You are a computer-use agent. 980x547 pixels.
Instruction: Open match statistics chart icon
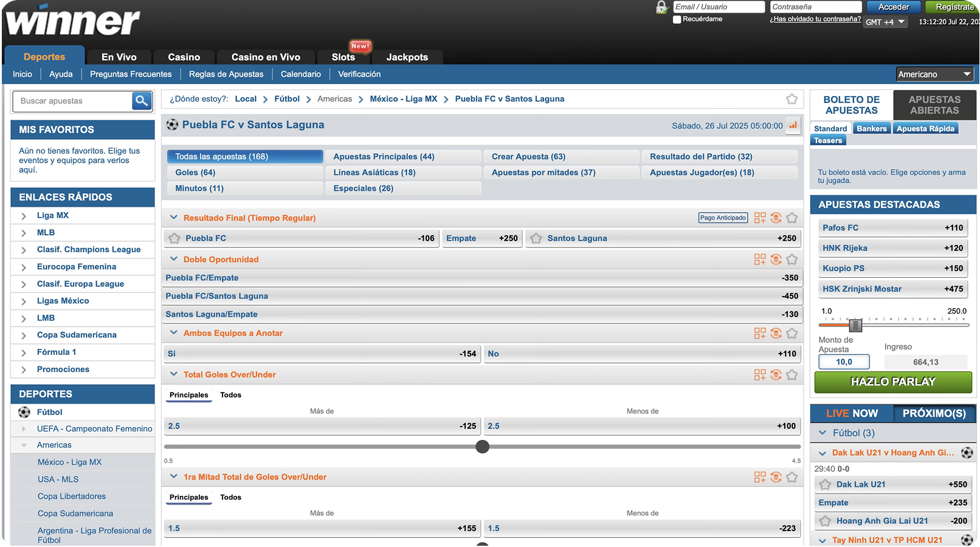[x=793, y=125]
